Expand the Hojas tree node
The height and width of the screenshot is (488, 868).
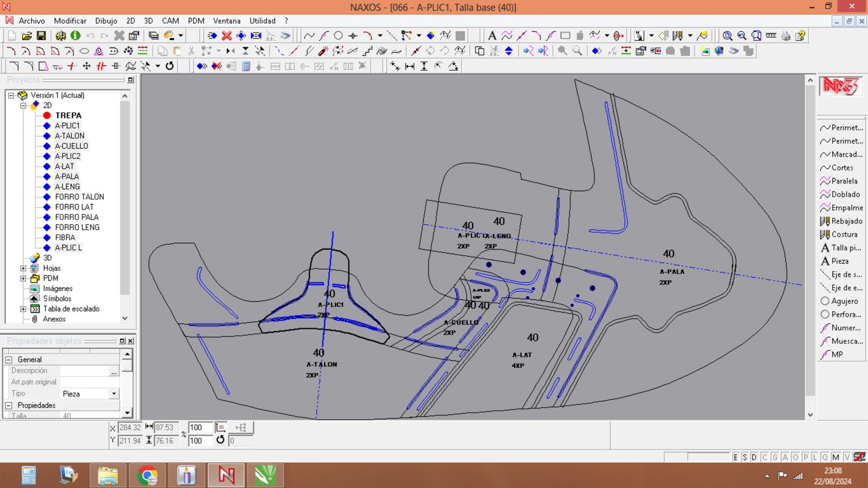pyautogui.click(x=23, y=269)
